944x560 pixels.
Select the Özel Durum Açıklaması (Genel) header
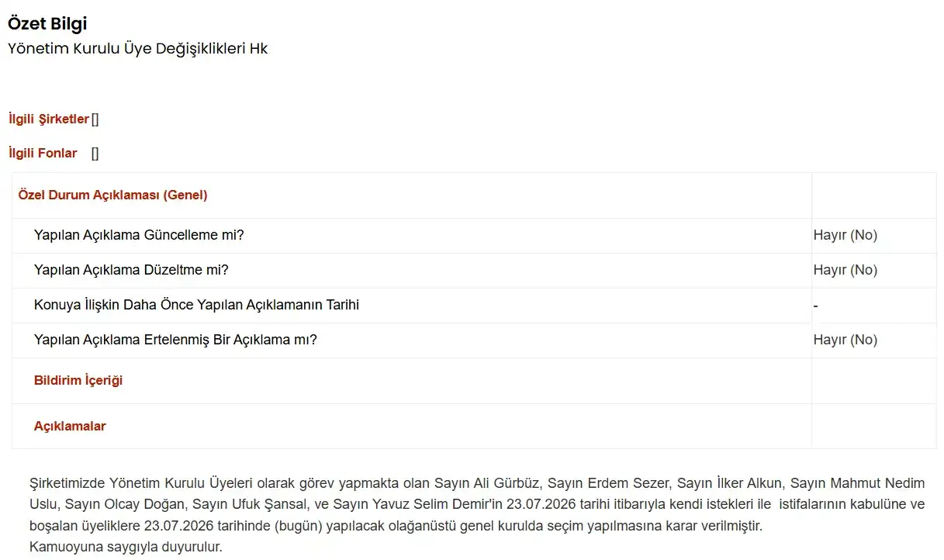click(112, 195)
